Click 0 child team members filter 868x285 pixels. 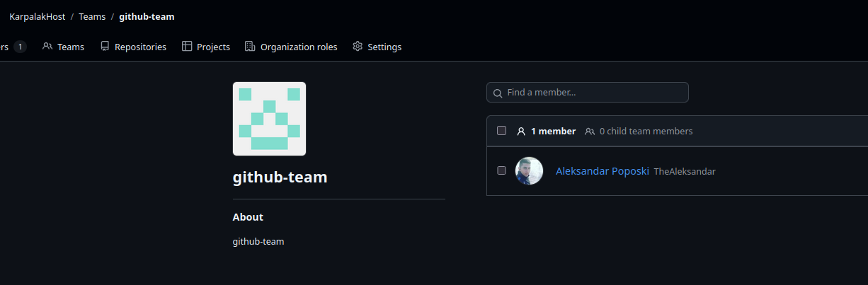pos(639,131)
